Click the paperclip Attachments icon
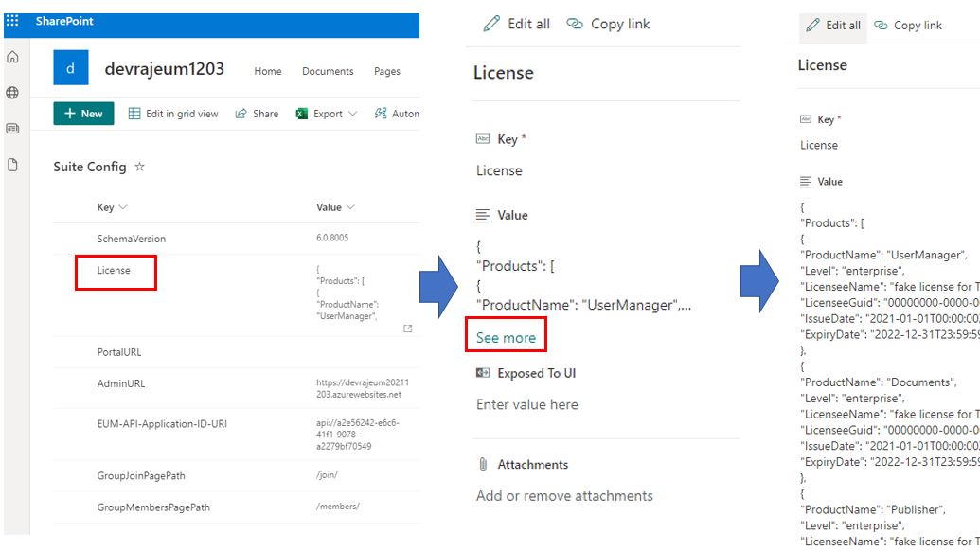 coord(483,464)
